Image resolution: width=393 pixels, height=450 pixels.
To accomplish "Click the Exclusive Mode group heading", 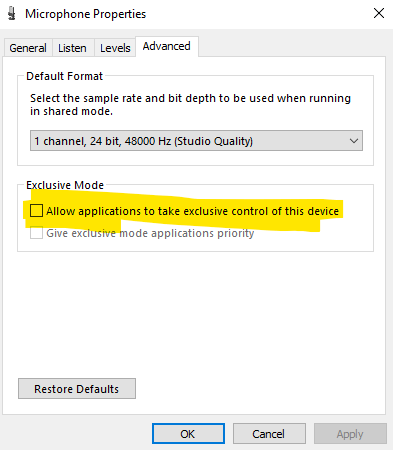I will pyautogui.click(x=65, y=185).
